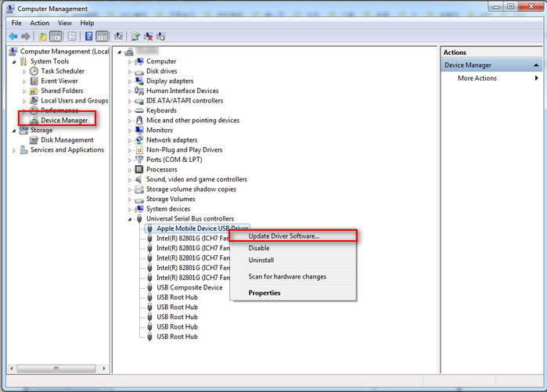Expand the Network adapters node
This screenshot has width=547, height=392.
tap(131, 140)
